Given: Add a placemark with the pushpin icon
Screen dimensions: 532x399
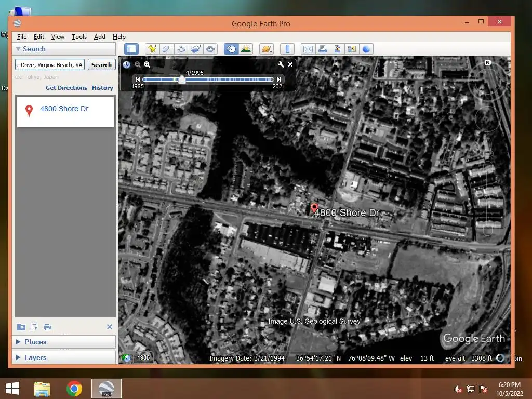Looking at the screenshot, I should (x=152, y=49).
